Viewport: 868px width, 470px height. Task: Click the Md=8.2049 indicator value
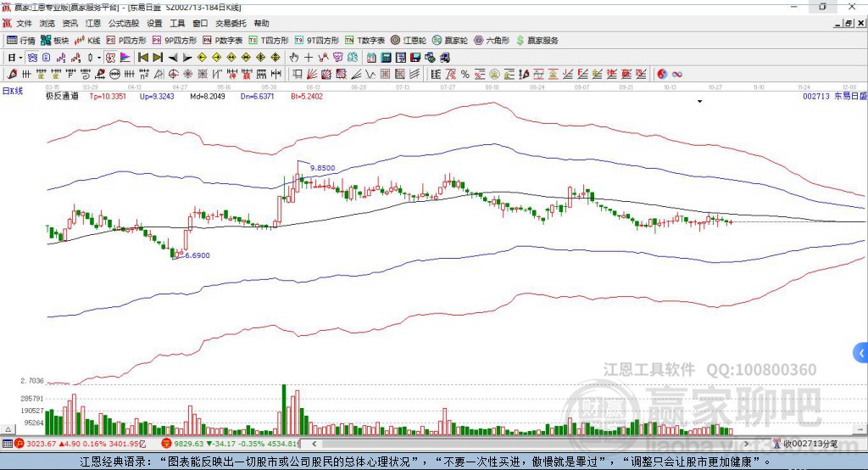208,96
